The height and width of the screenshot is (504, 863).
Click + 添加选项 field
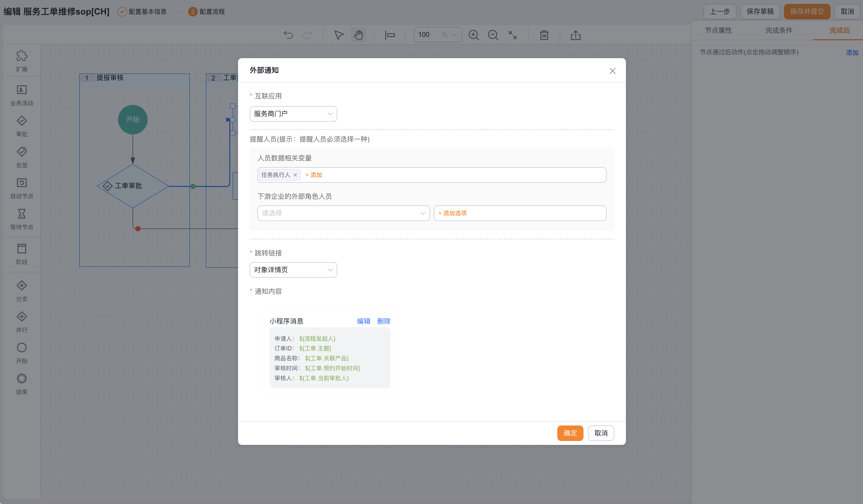point(520,213)
